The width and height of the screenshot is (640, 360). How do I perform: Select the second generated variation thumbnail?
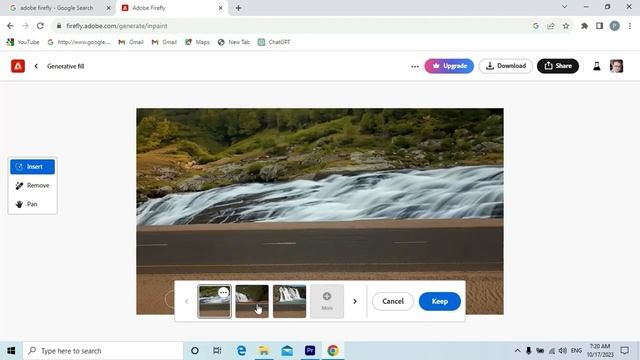tap(252, 301)
